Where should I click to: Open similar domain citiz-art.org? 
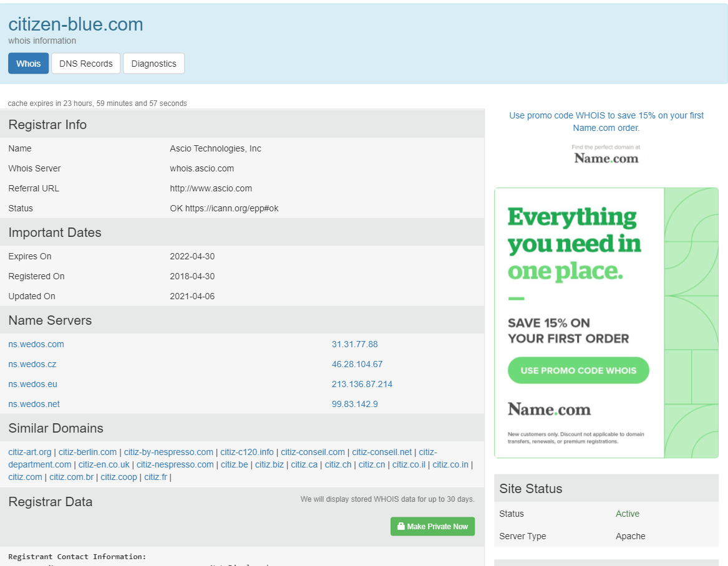tap(30, 452)
